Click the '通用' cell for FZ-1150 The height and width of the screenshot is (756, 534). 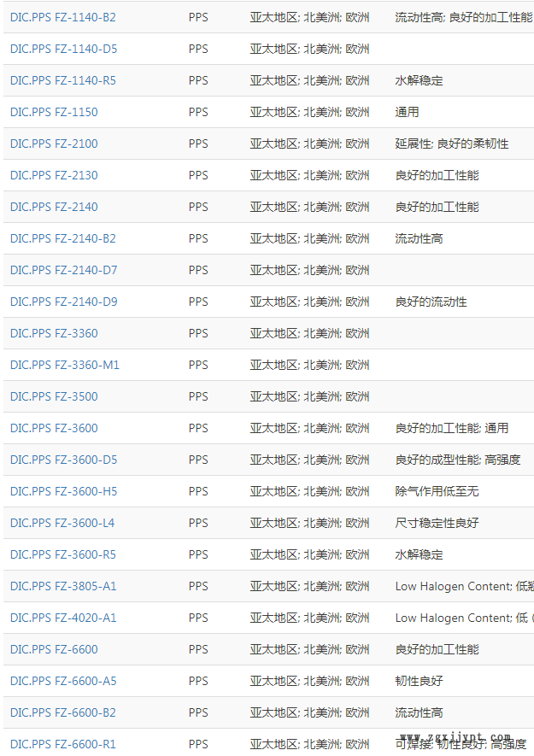[407, 113]
